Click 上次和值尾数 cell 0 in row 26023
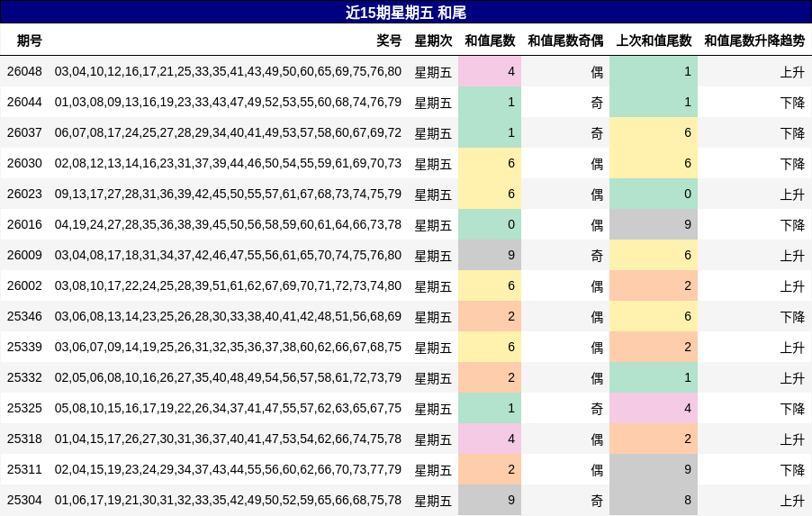 tap(654, 194)
